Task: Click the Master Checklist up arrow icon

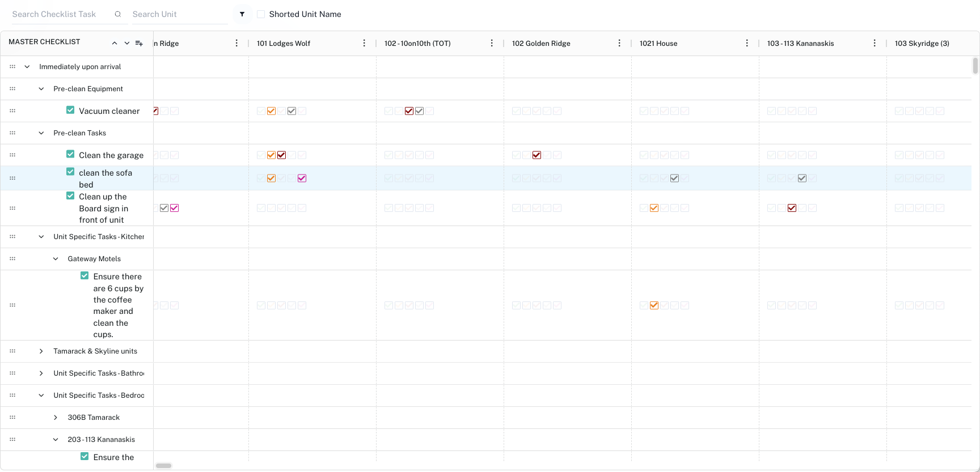Action: [x=115, y=43]
